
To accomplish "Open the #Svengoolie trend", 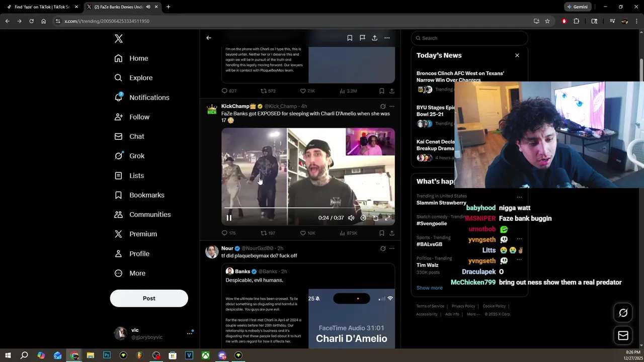I will tap(432, 224).
